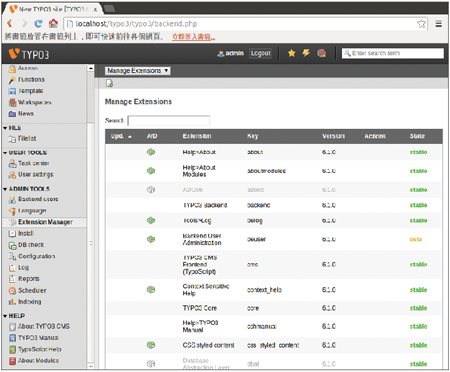Activate Database Abstraction Layer extension

[x=151, y=364]
